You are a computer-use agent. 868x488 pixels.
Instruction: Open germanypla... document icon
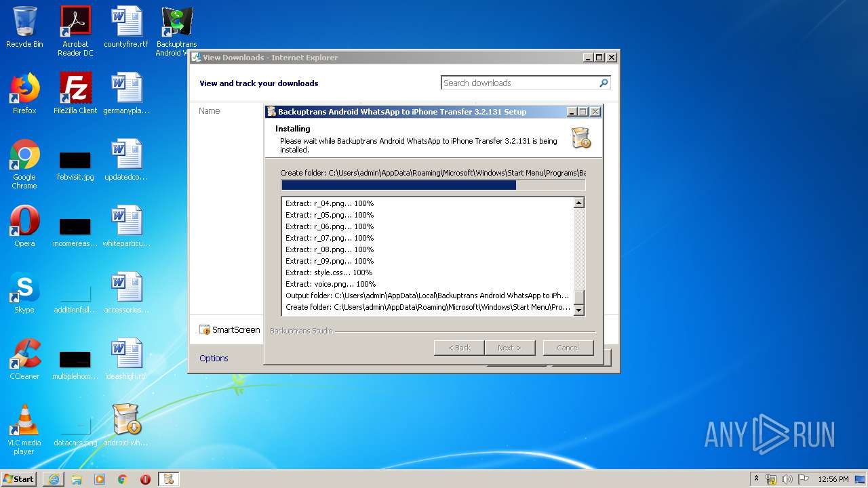click(x=126, y=94)
